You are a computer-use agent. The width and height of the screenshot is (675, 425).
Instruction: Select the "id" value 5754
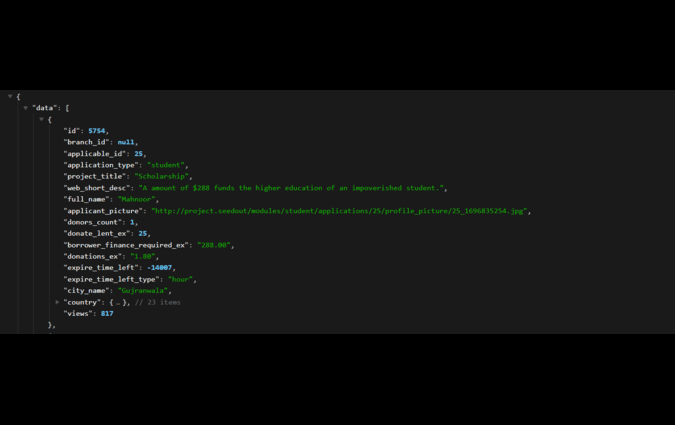click(x=96, y=130)
